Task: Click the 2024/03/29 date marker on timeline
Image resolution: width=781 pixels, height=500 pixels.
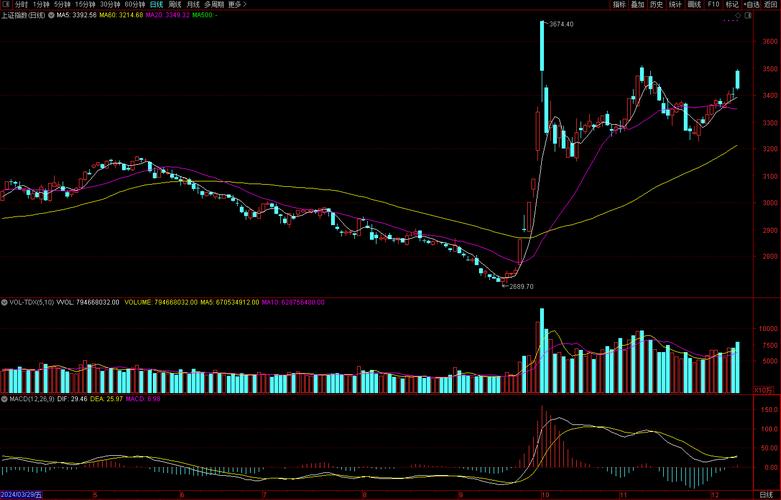Action: point(21,494)
